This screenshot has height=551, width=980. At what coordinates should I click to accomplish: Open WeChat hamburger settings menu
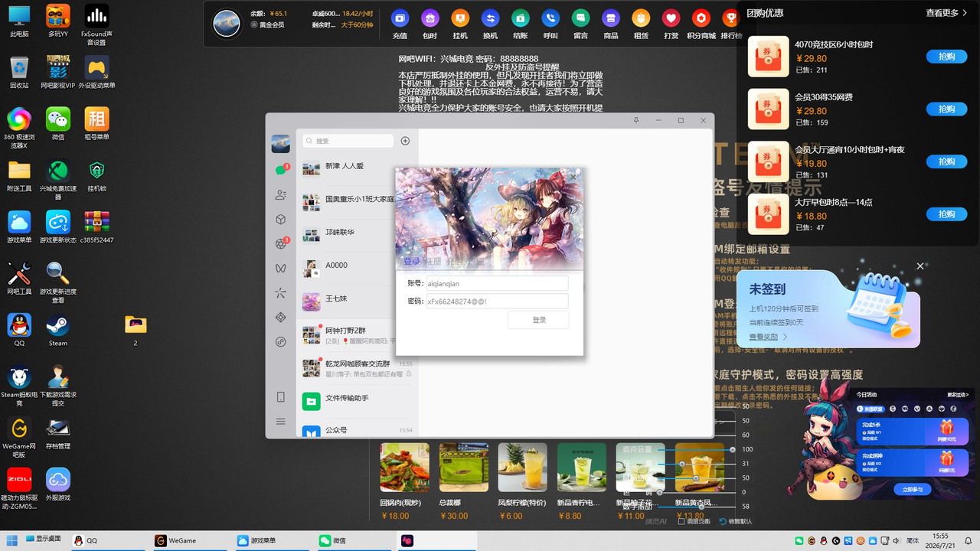281,422
